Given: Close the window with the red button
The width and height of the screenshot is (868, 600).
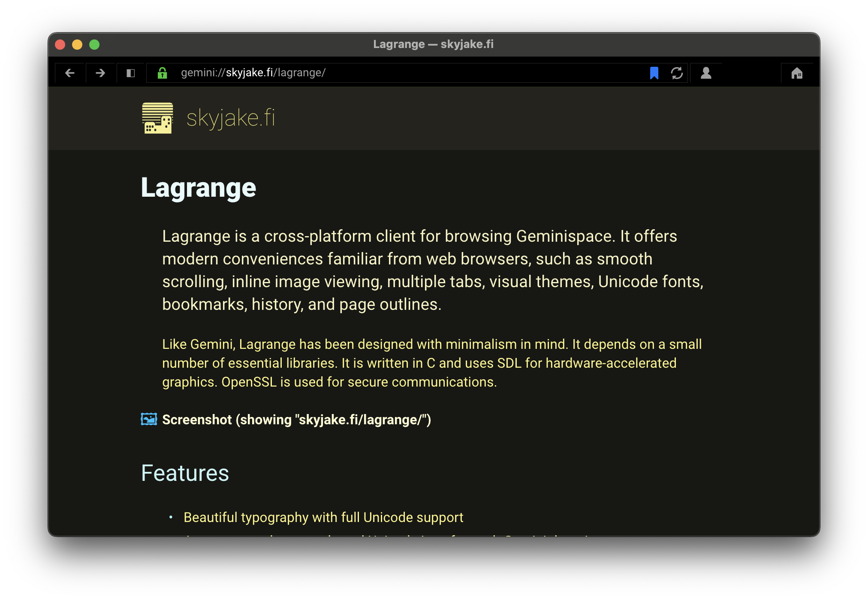Looking at the screenshot, I should click(x=60, y=45).
